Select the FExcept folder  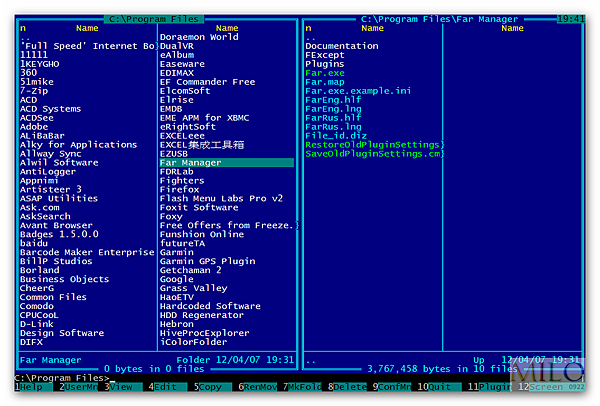[x=324, y=55]
